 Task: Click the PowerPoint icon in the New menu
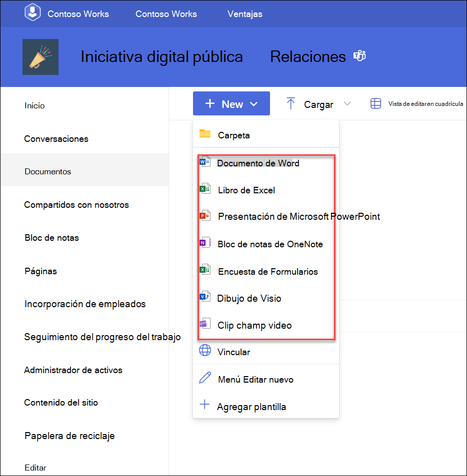click(205, 216)
